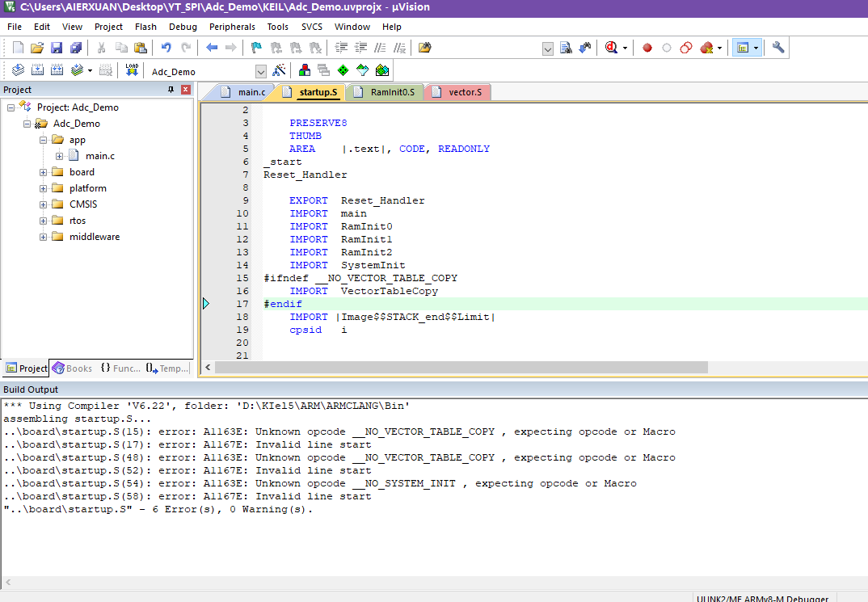Open the Peripherals menu

(x=232, y=27)
